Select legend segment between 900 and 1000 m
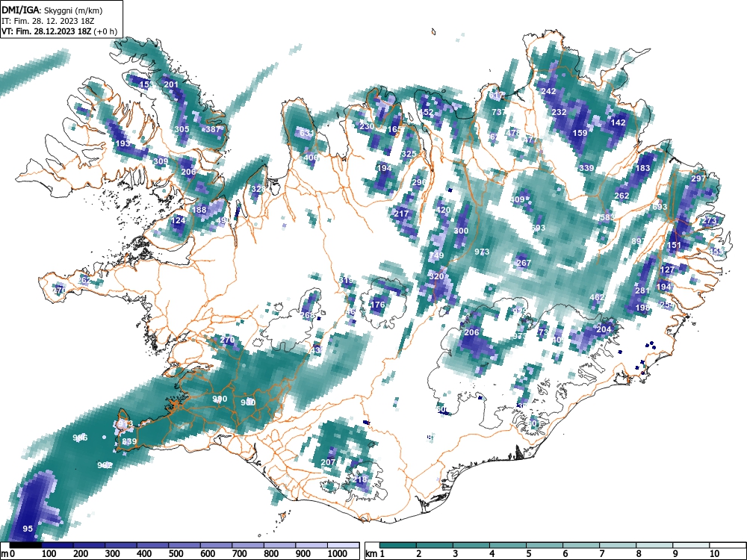This screenshot has width=747, height=560. coord(311,545)
